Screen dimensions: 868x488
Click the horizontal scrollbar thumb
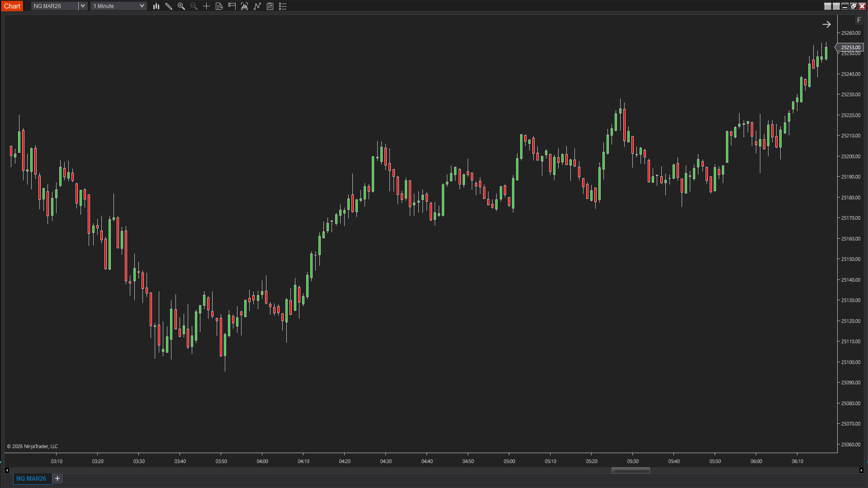pos(631,470)
